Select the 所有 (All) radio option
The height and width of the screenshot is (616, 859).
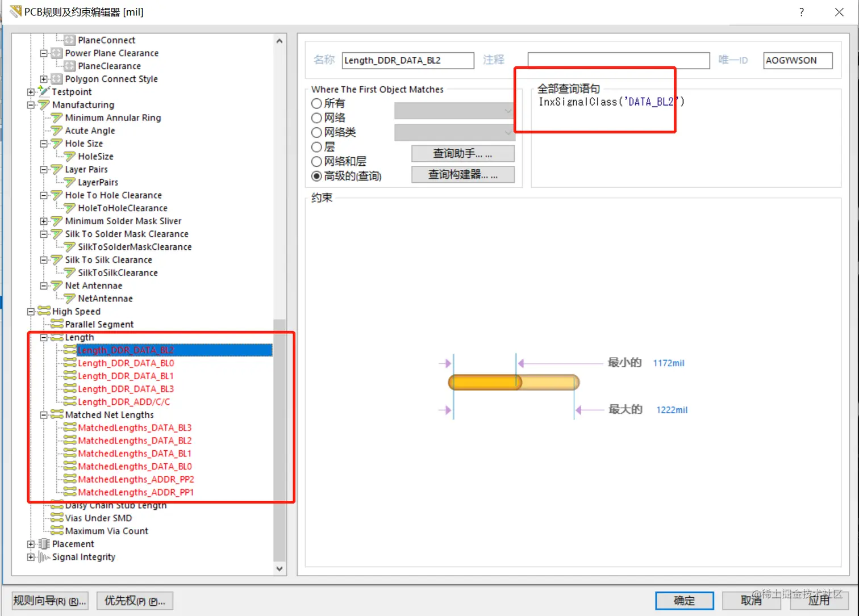click(x=316, y=103)
